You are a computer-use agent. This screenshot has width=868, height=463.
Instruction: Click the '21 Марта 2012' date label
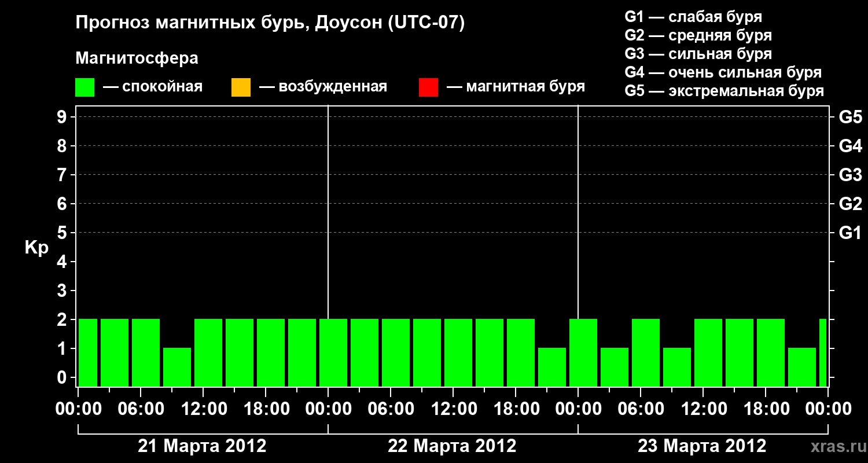click(x=202, y=446)
